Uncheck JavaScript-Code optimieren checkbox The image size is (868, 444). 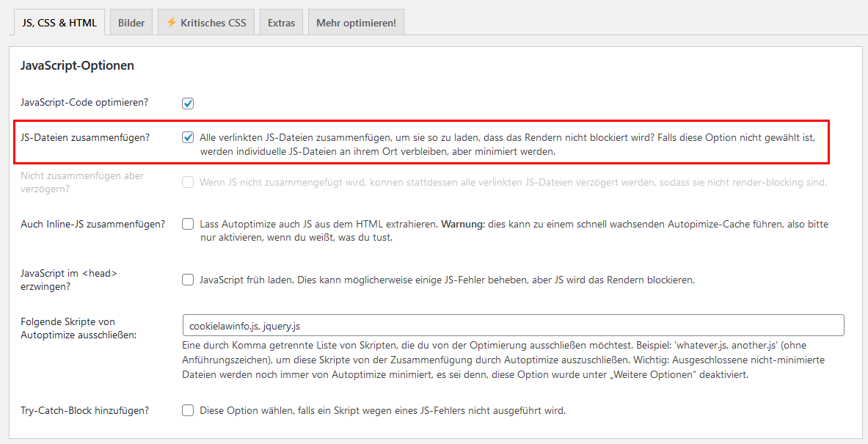click(x=189, y=103)
